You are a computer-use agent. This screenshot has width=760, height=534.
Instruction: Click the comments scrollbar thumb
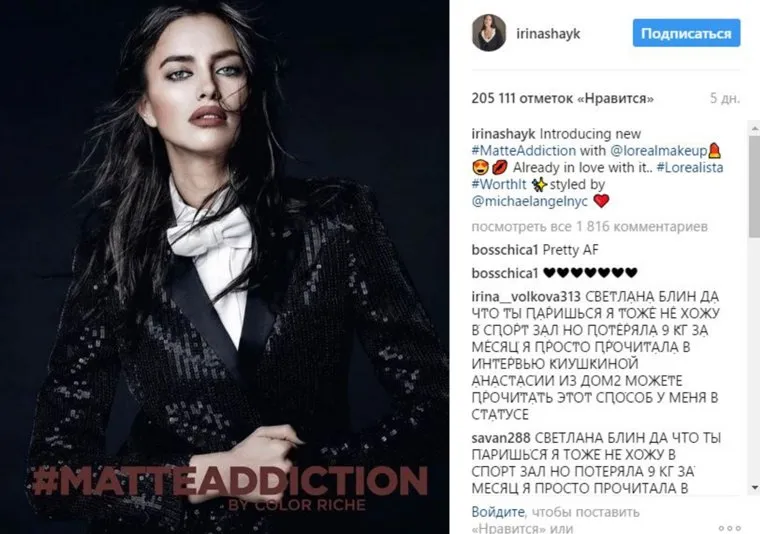click(754, 187)
